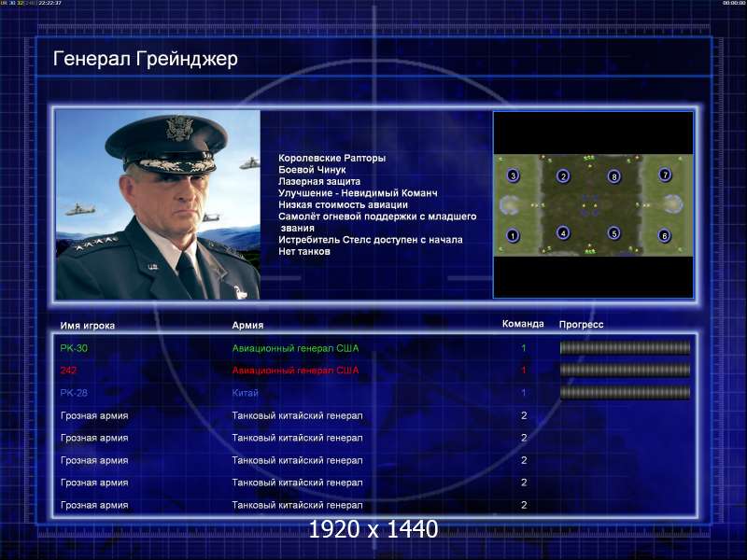The height and width of the screenshot is (560, 747).
Task: Click the 'Нет танков' line
Action: tap(304, 251)
